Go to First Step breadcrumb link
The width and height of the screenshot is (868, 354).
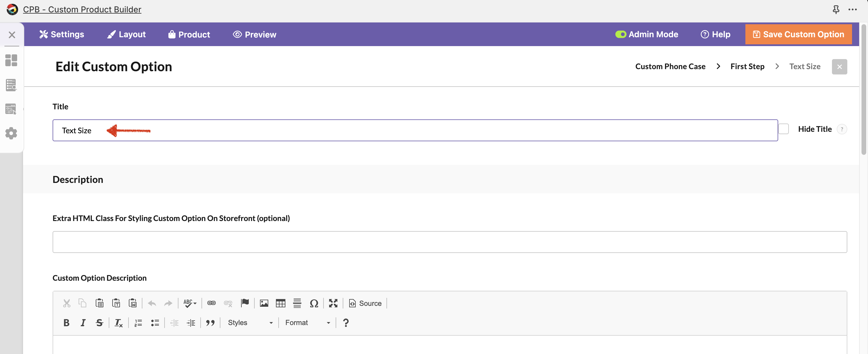pos(747,66)
